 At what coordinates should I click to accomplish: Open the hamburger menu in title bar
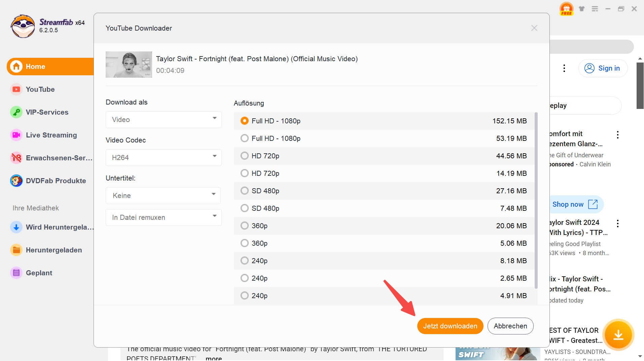595,9
